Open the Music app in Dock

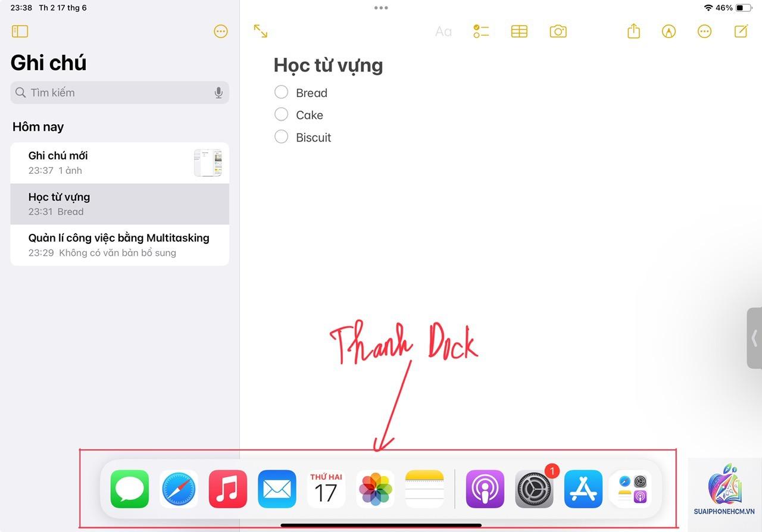[x=228, y=489]
